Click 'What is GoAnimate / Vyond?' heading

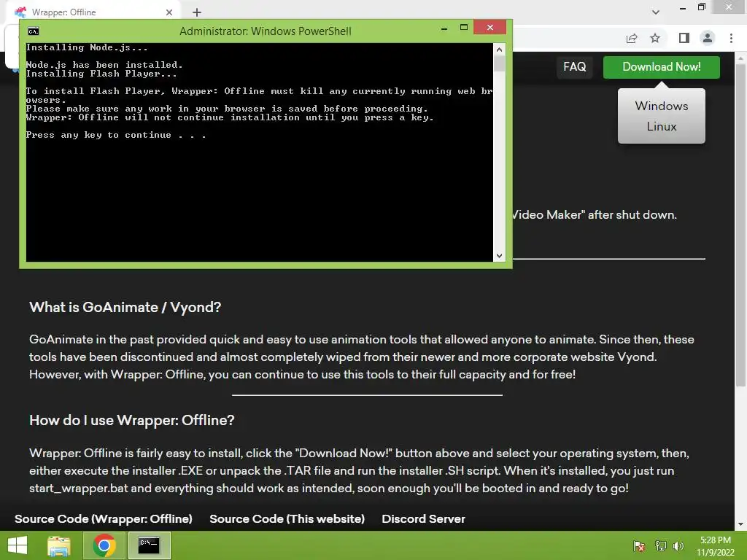[x=125, y=307]
